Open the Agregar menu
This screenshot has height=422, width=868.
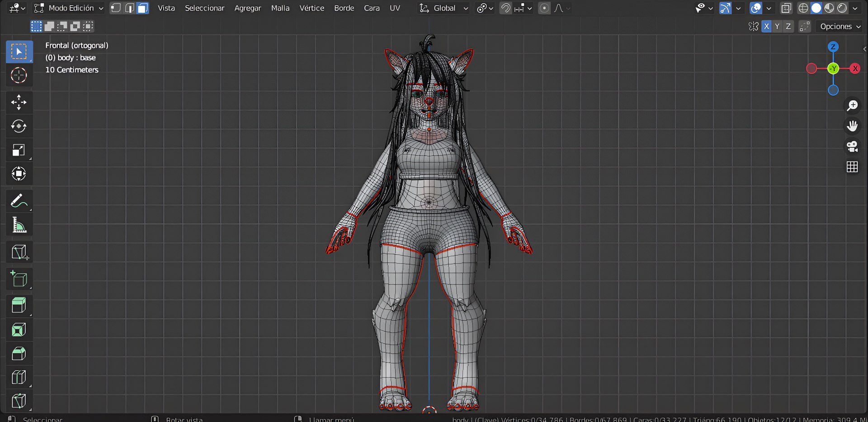pos(248,8)
